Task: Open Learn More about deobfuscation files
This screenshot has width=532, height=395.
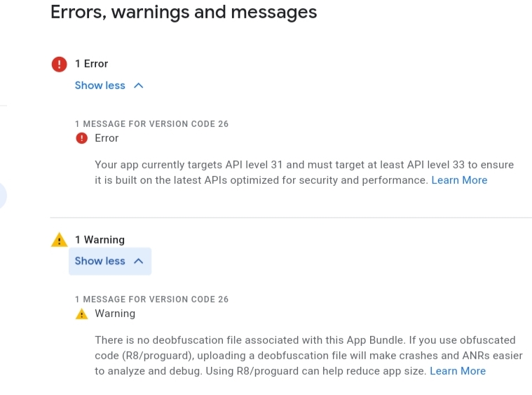Action: click(458, 371)
